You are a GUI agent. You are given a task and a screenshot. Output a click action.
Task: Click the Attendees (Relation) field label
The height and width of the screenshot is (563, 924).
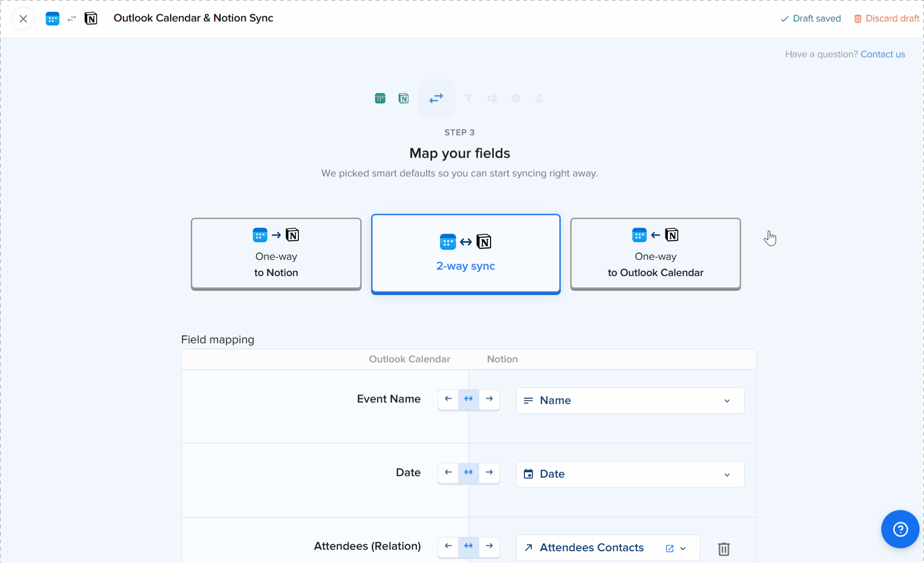click(367, 546)
